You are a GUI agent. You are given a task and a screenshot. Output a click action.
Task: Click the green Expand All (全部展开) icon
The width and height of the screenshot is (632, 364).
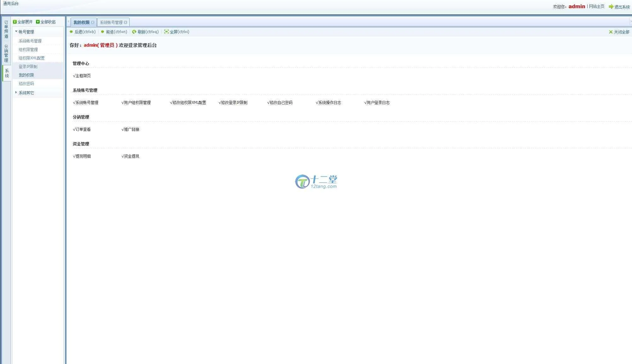tap(15, 22)
